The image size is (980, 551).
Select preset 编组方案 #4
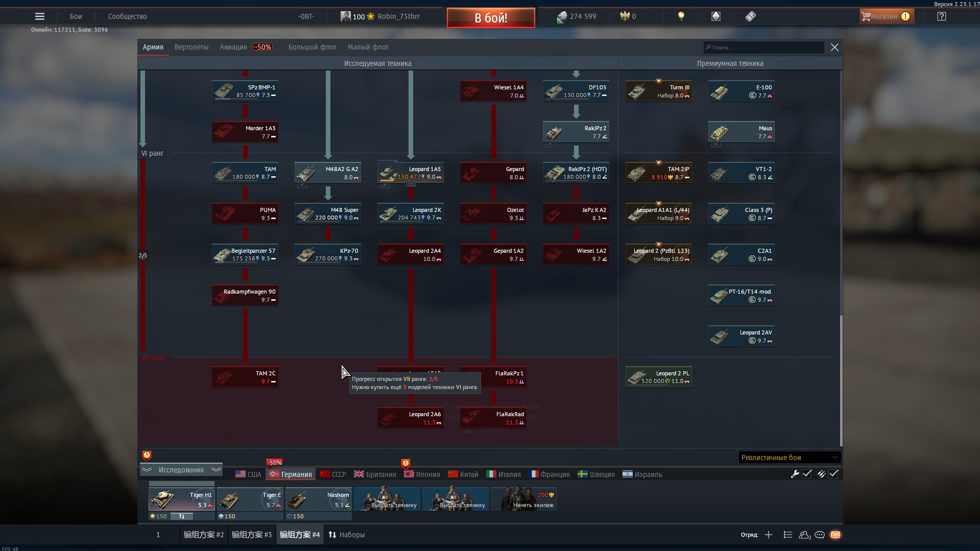[300, 535]
